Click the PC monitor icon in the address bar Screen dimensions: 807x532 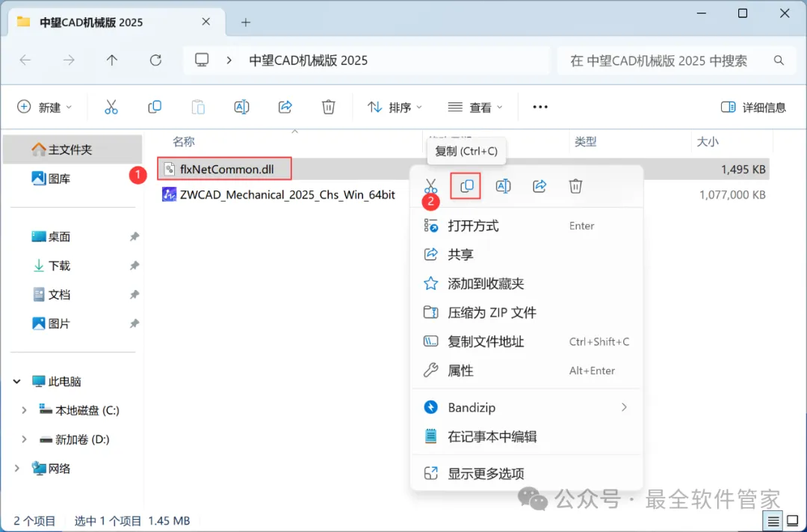202,61
